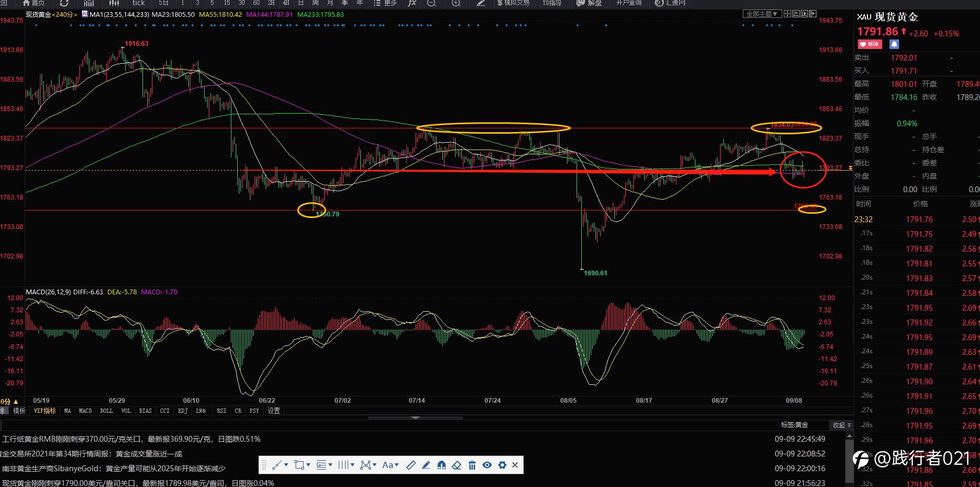Zoom in chart with plus magnifier
The image size is (980, 487).
pyautogui.click(x=456, y=3)
